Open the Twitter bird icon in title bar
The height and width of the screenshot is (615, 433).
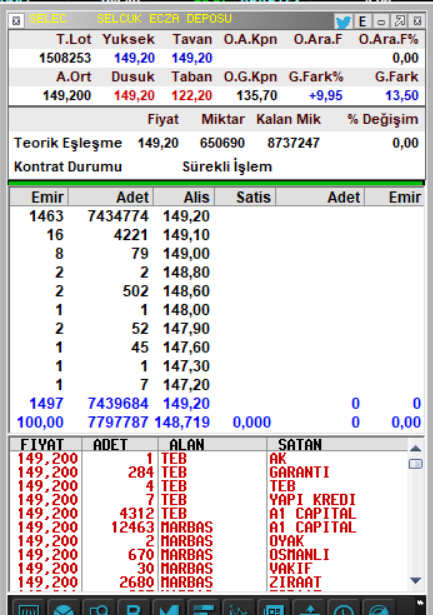point(344,21)
